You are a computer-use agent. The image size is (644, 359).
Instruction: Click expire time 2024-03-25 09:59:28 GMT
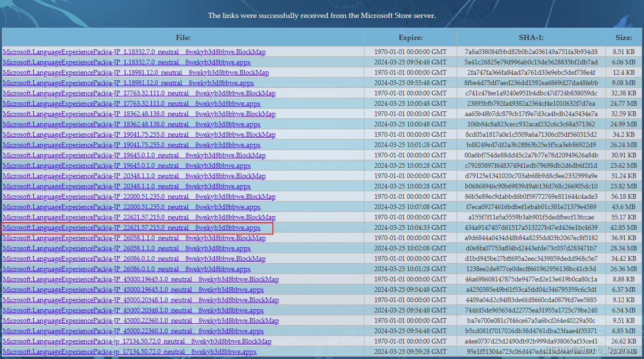click(x=411, y=351)
